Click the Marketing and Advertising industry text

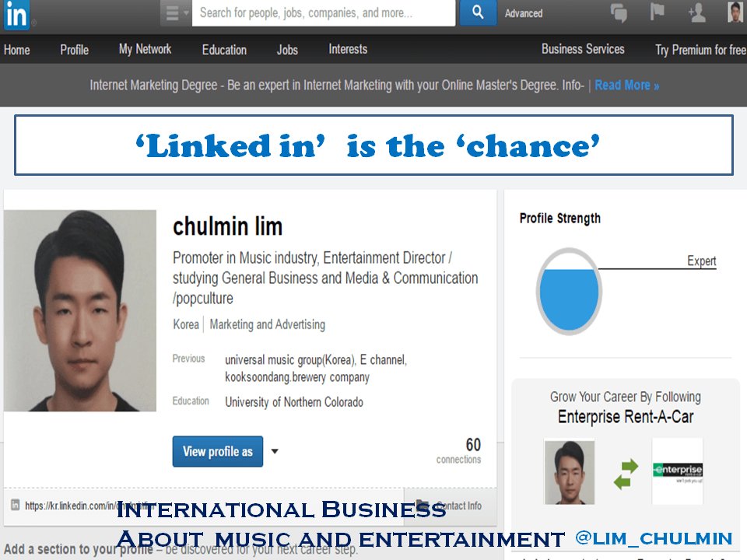tap(267, 324)
